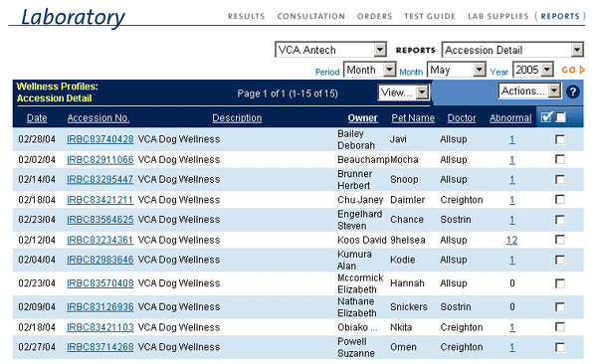Image resolution: width=597 pixels, height=364 pixels.
Task: Open accession IRBC83740428
Action: 100,139
